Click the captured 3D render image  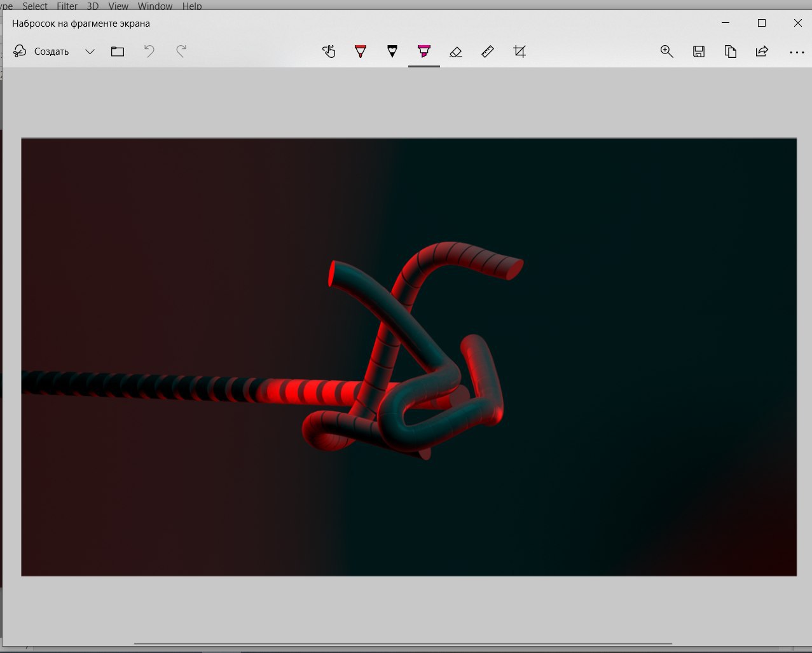pos(409,357)
